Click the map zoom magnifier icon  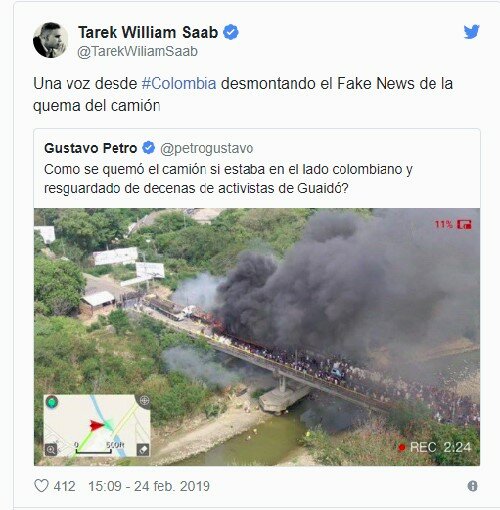51,450
